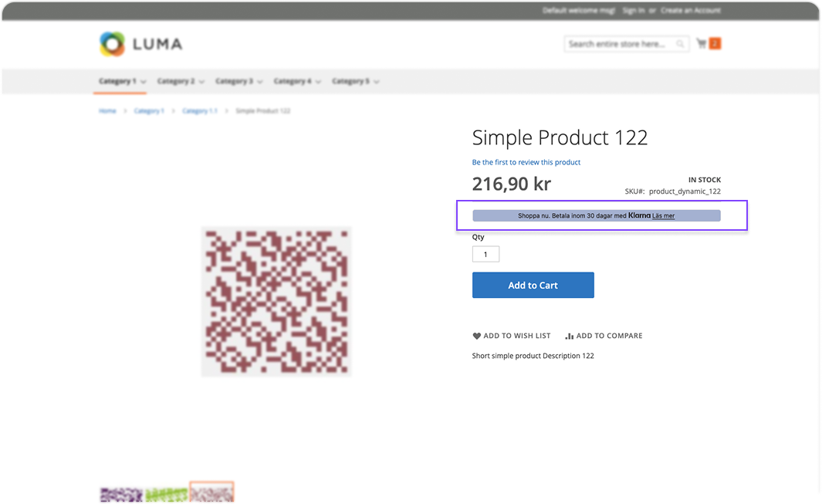Expand the Category 5 menu chevron
The height and width of the screenshot is (504, 822).
(376, 82)
